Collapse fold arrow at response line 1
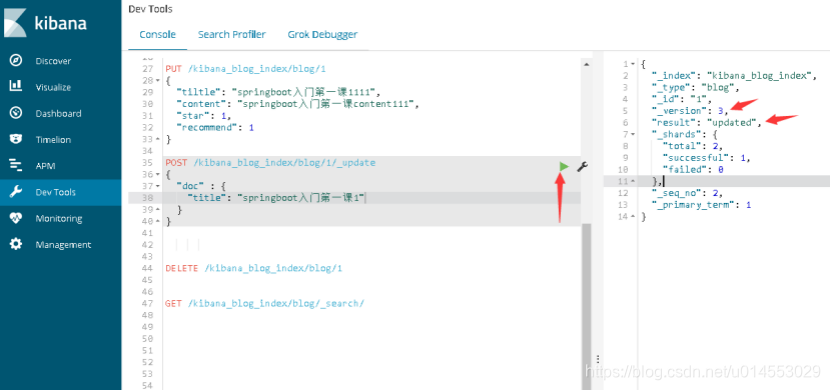This screenshot has width=830, height=390. [633, 64]
